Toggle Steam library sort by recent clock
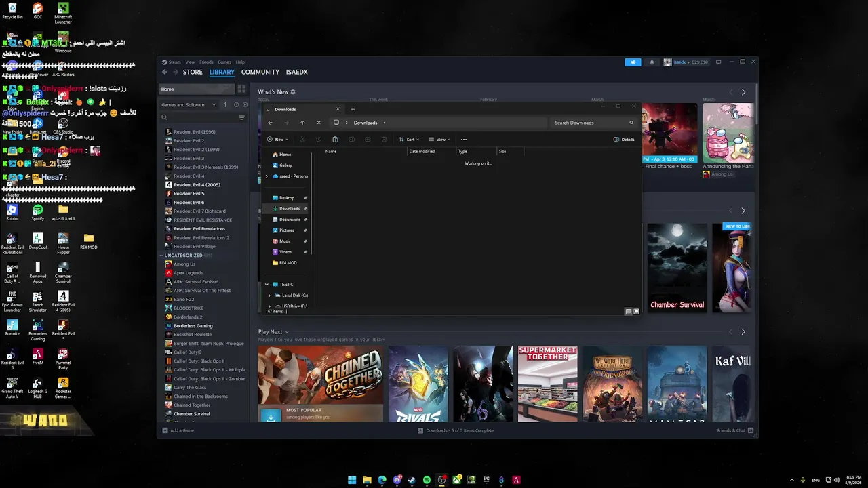868x488 pixels. [x=236, y=105]
